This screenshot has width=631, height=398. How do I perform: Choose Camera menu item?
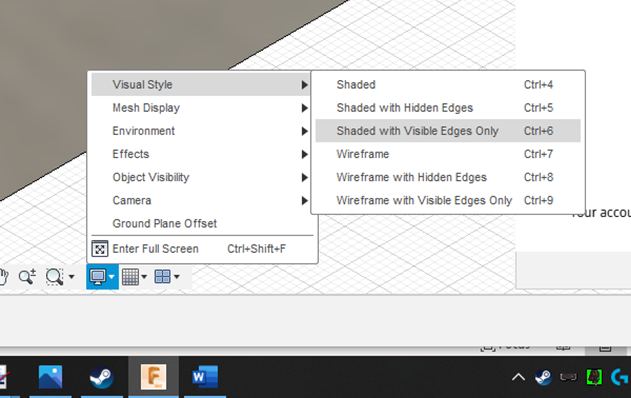coord(200,200)
